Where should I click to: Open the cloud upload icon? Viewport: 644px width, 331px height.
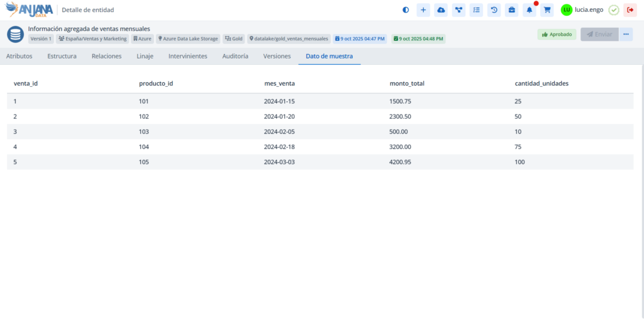click(441, 10)
